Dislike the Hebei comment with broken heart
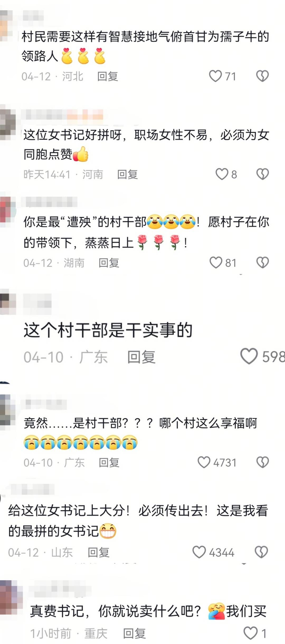 (x=262, y=76)
